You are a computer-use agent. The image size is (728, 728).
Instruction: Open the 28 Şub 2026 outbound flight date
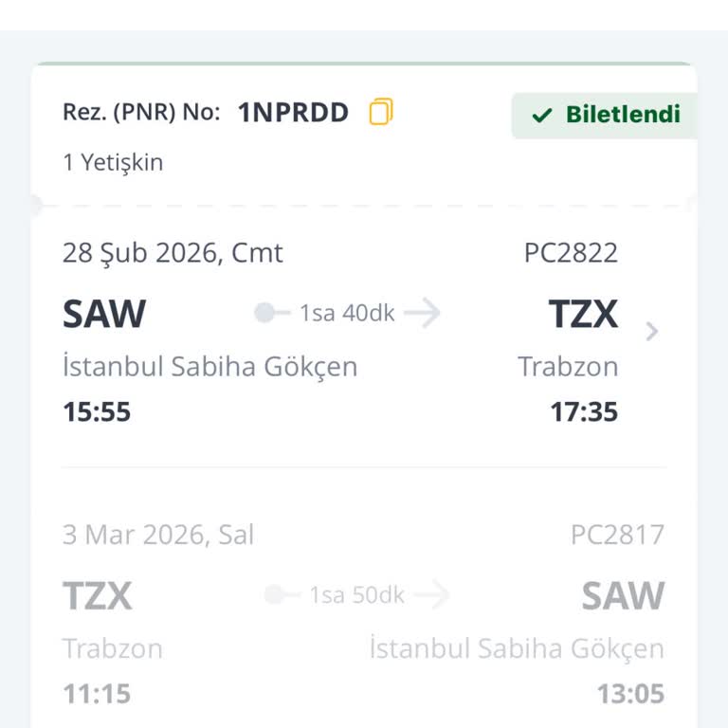point(173,253)
